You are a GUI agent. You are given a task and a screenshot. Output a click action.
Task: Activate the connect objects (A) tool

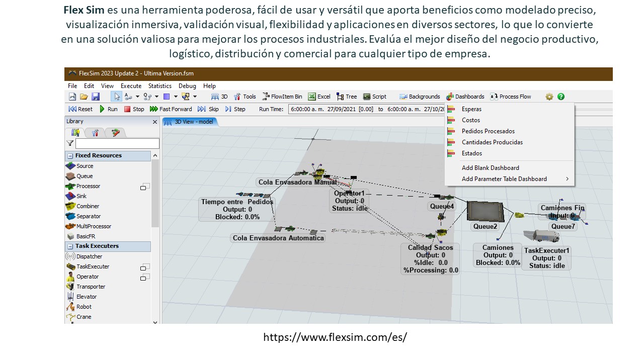pos(128,97)
